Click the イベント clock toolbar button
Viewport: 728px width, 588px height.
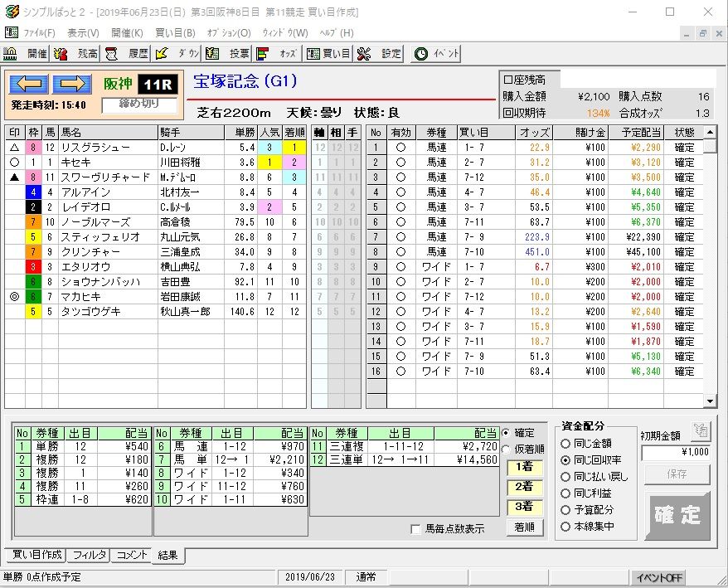point(436,54)
